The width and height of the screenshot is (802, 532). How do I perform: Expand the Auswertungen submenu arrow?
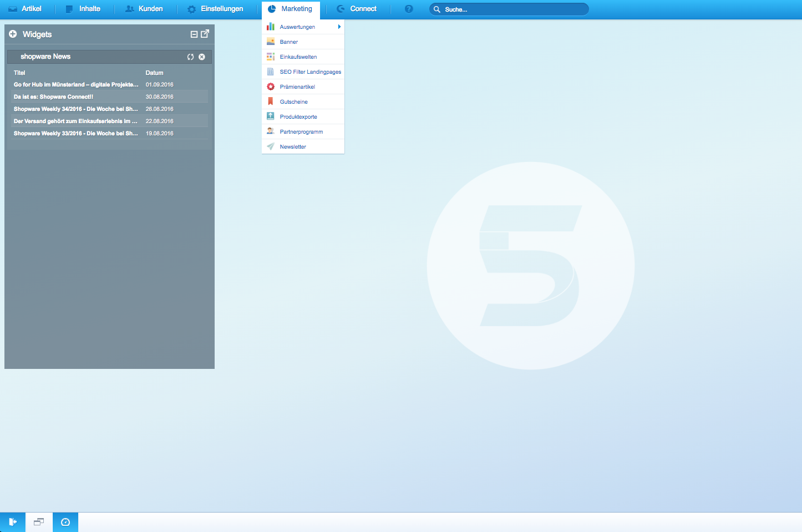tap(339, 27)
